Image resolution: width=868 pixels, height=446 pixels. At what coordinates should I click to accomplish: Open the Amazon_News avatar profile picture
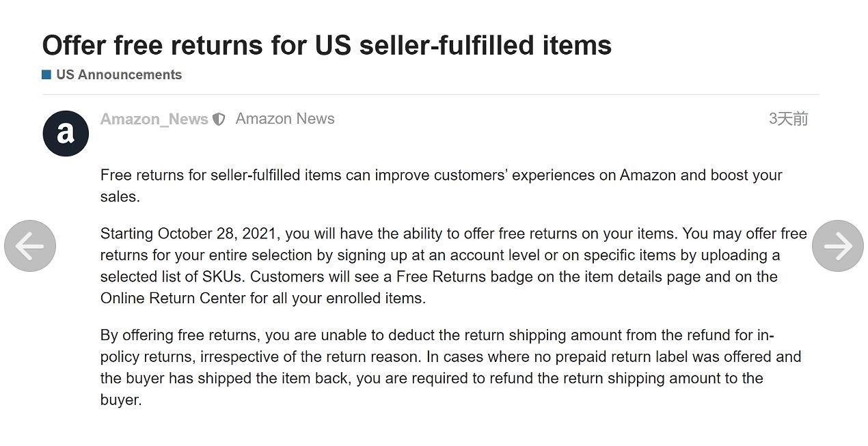[66, 133]
